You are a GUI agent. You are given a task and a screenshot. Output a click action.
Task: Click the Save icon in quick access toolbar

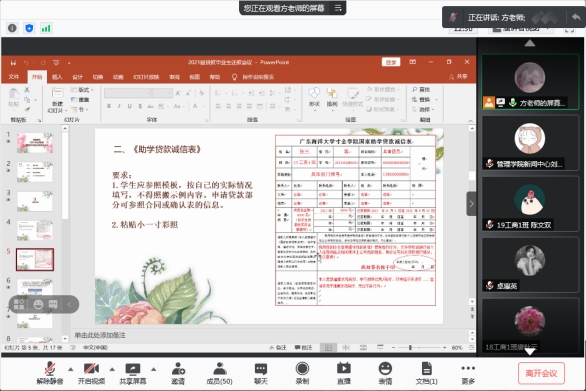click(13, 62)
